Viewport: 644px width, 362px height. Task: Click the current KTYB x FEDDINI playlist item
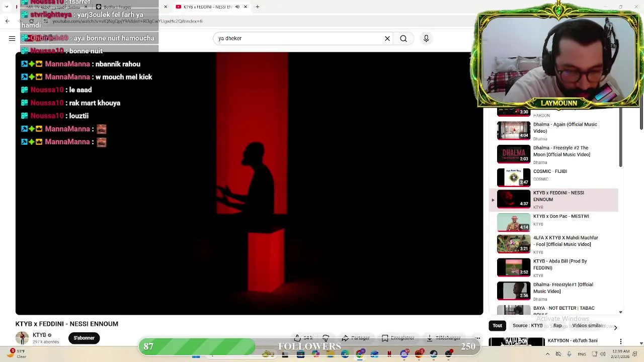click(x=553, y=200)
